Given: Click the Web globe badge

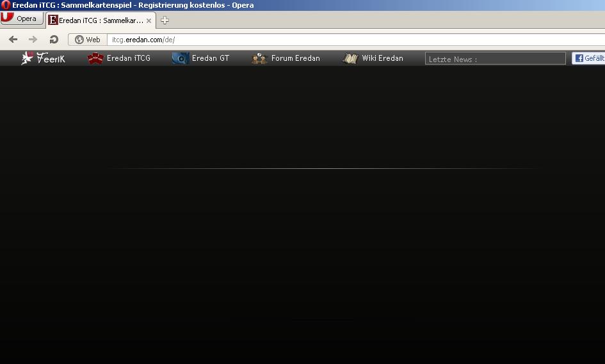Looking at the screenshot, I should pos(88,40).
